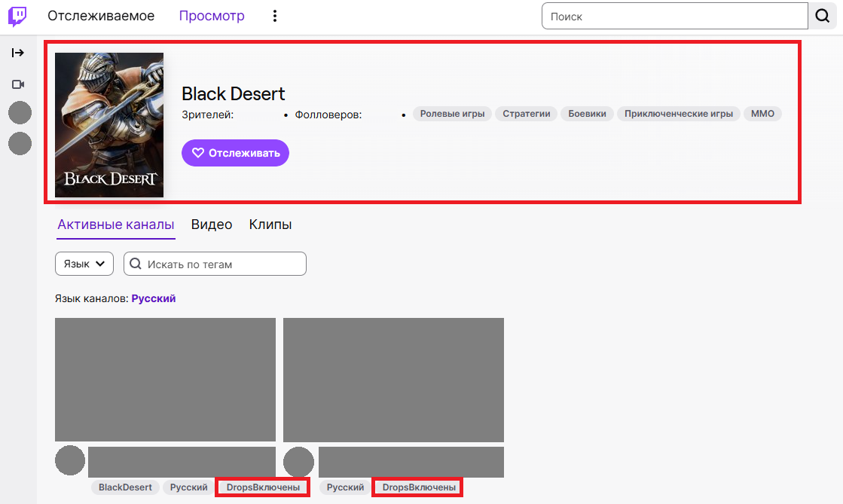
Task: Click the Black Desert title heading
Action: coord(234,94)
